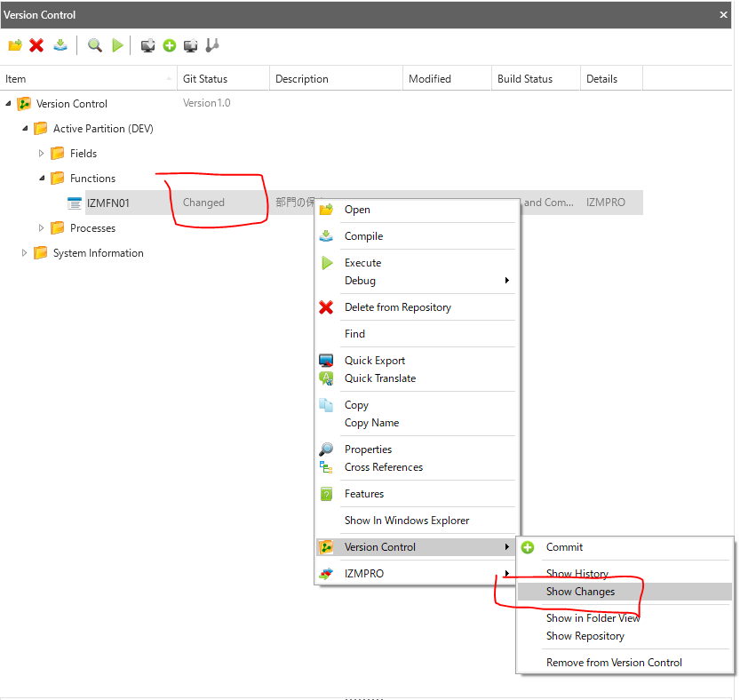Click the Properties magnifier icon

click(x=326, y=449)
